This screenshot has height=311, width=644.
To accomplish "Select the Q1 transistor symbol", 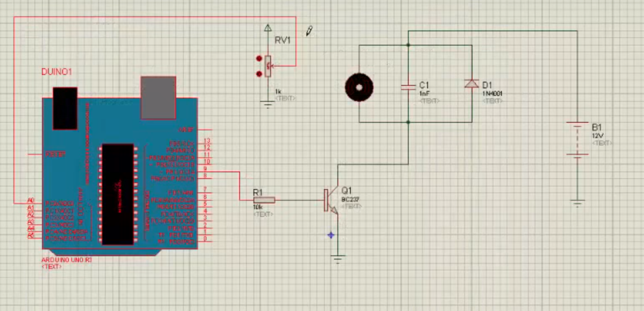I will 332,200.
